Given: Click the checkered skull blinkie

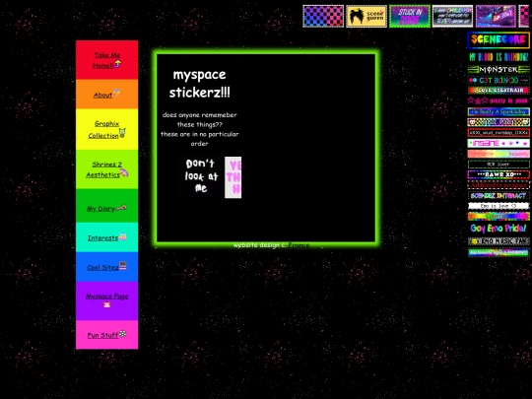Looking at the screenshot, I should click(499, 122).
